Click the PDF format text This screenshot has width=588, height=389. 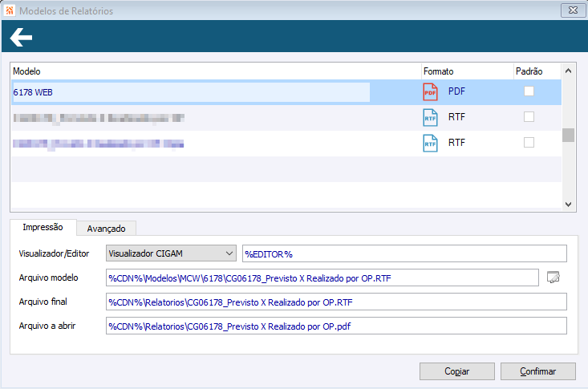coord(456,91)
